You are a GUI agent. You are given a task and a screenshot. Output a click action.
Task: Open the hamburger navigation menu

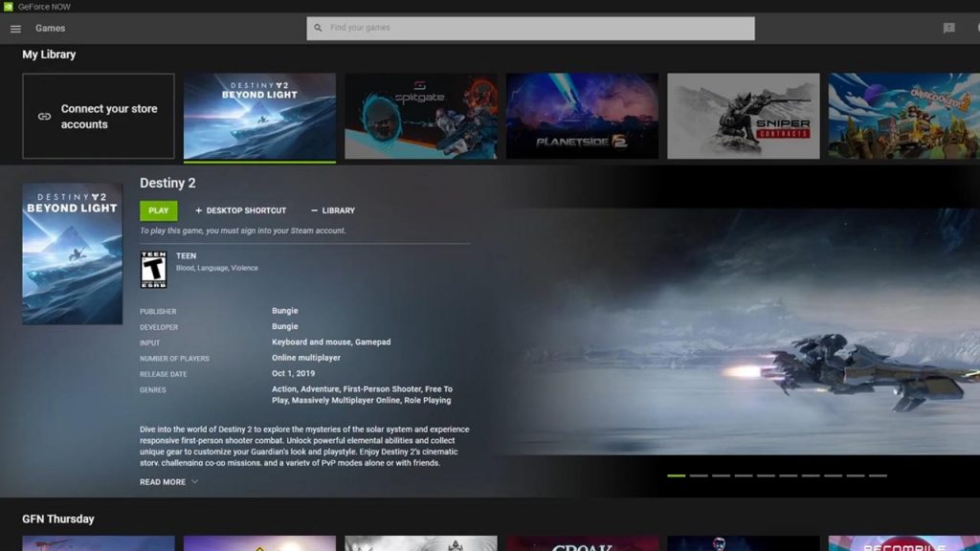pos(15,29)
